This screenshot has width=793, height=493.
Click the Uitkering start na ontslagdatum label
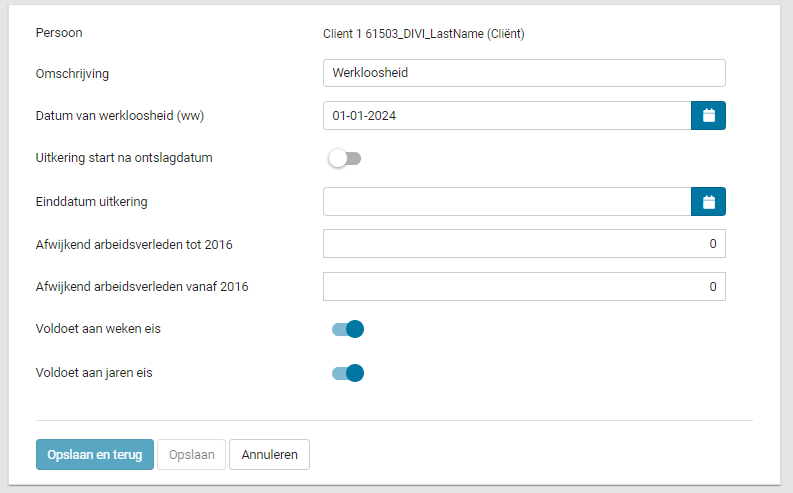(x=124, y=158)
